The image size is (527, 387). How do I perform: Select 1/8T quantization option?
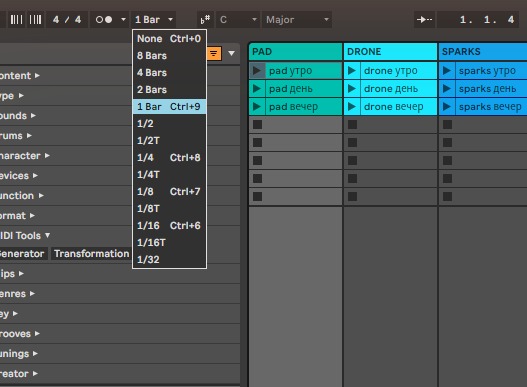coord(169,208)
